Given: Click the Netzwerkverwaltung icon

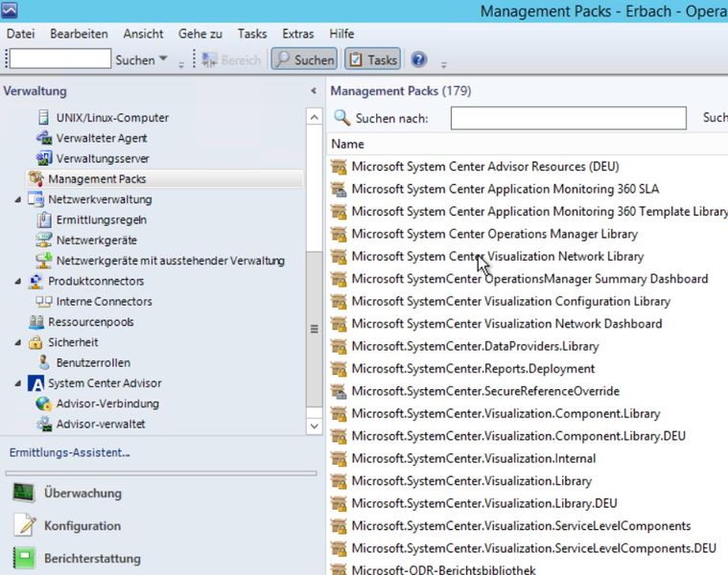Looking at the screenshot, I should [x=35, y=199].
